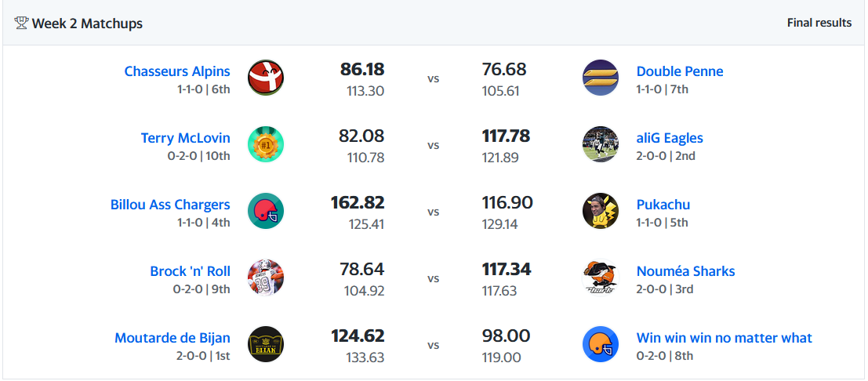Open Win win win no matter what link
The image size is (868, 381).
coord(724,338)
